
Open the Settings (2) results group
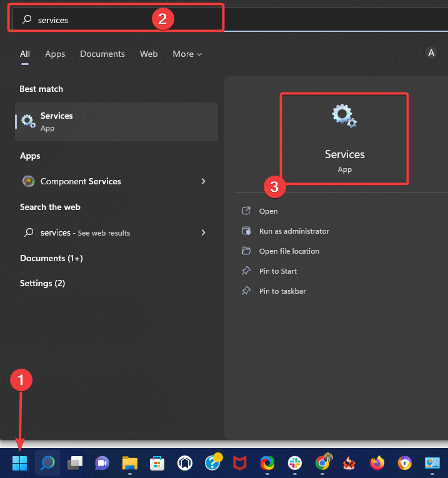point(42,283)
